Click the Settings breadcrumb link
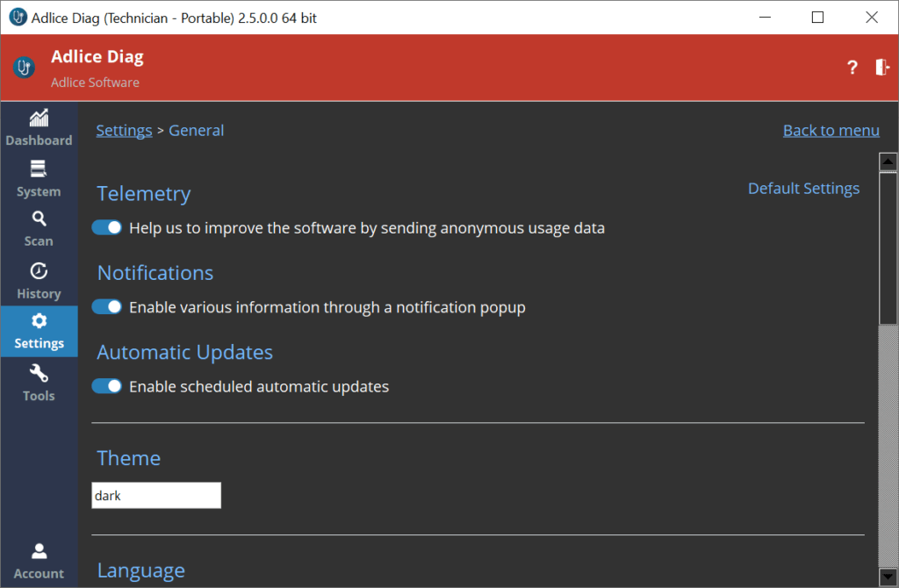 tap(124, 130)
